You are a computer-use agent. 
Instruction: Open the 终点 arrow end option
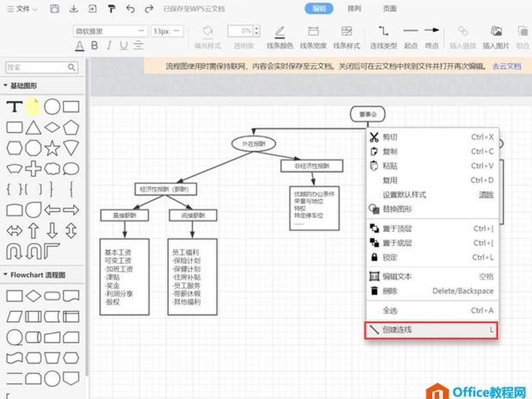432,37
